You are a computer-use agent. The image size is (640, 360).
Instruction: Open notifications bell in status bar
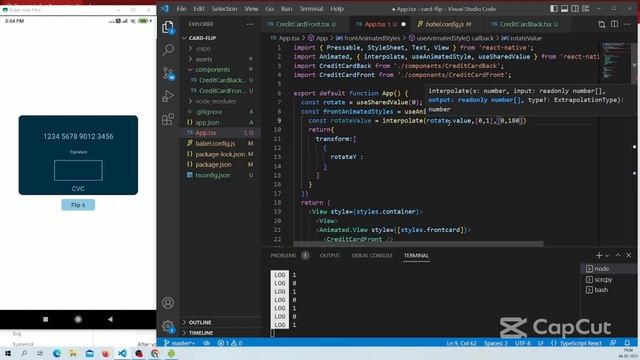click(x=627, y=343)
